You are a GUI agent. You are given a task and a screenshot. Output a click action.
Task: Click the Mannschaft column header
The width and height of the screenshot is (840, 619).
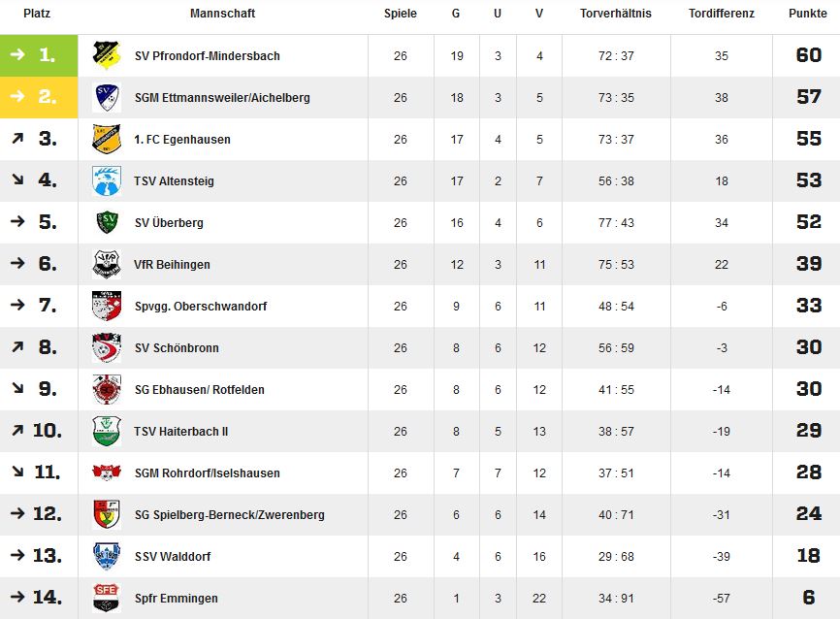tap(222, 14)
